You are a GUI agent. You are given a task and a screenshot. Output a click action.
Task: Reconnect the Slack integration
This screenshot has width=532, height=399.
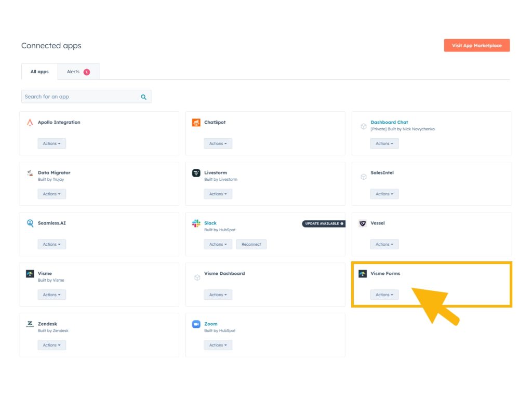click(x=251, y=244)
